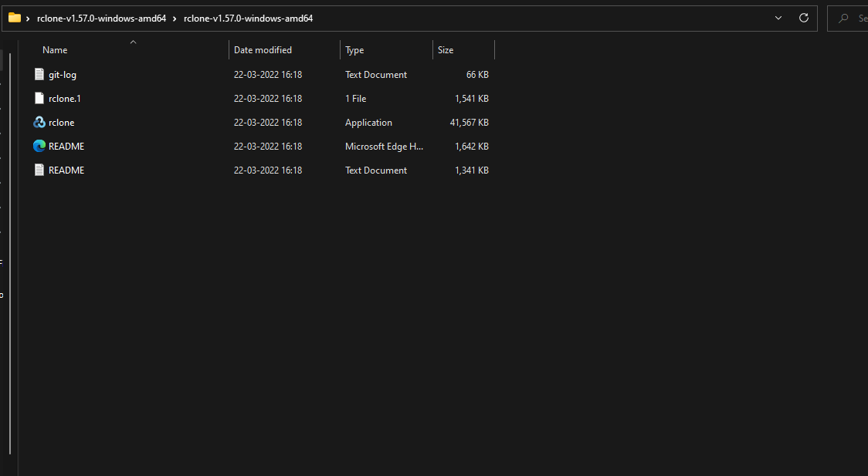This screenshot has width=868, height=476.
Task: Click the 'Text Document' type of git-log
Action: (x=376, y=75)
